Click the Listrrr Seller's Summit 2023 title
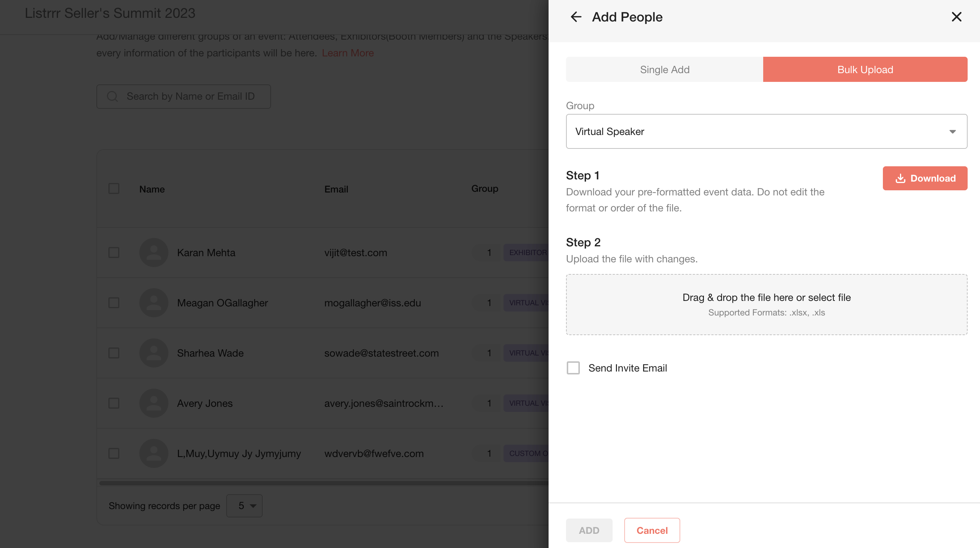The width and height of the screenshot is (980, 548). pos(110,13)
